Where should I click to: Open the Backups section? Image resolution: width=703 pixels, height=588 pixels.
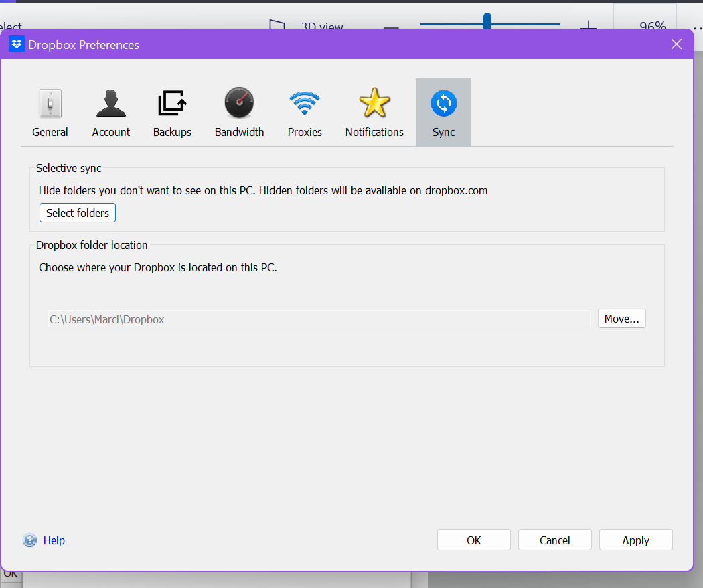point(172,112)
